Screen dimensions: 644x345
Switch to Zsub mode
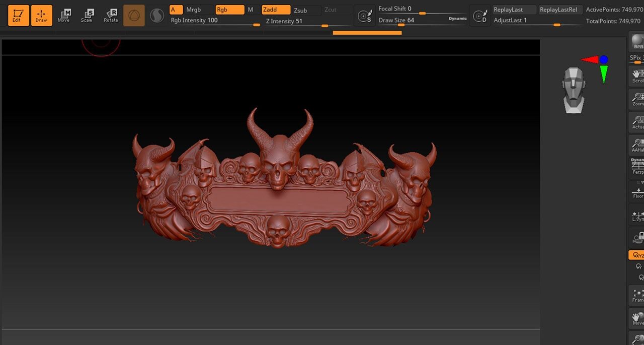point(306,10)
